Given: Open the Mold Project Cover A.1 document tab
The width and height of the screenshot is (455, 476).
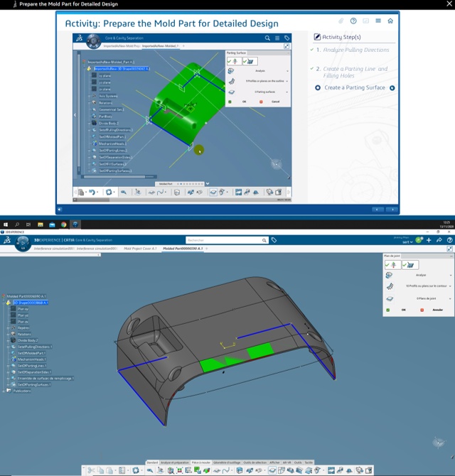Looking at the screenshot, I should [140, 249].
